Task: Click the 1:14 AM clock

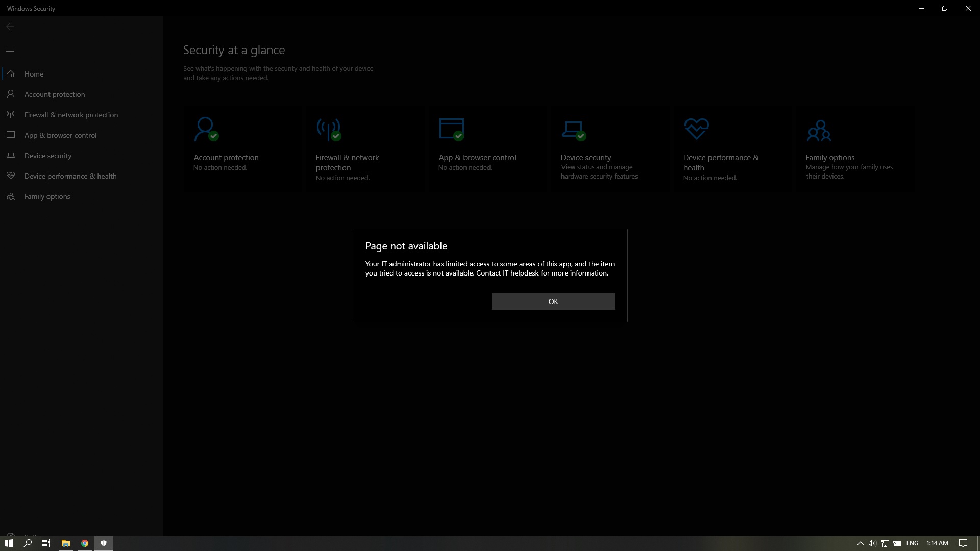Action: [938, 543]
